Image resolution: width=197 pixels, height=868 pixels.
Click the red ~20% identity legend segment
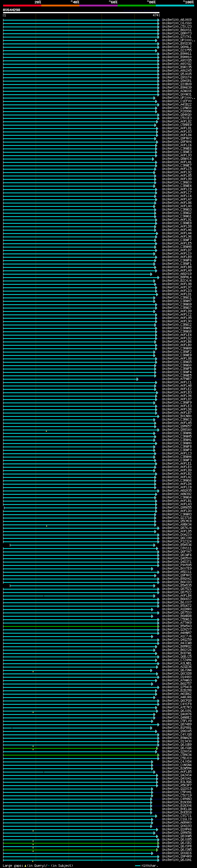(22, 6)
